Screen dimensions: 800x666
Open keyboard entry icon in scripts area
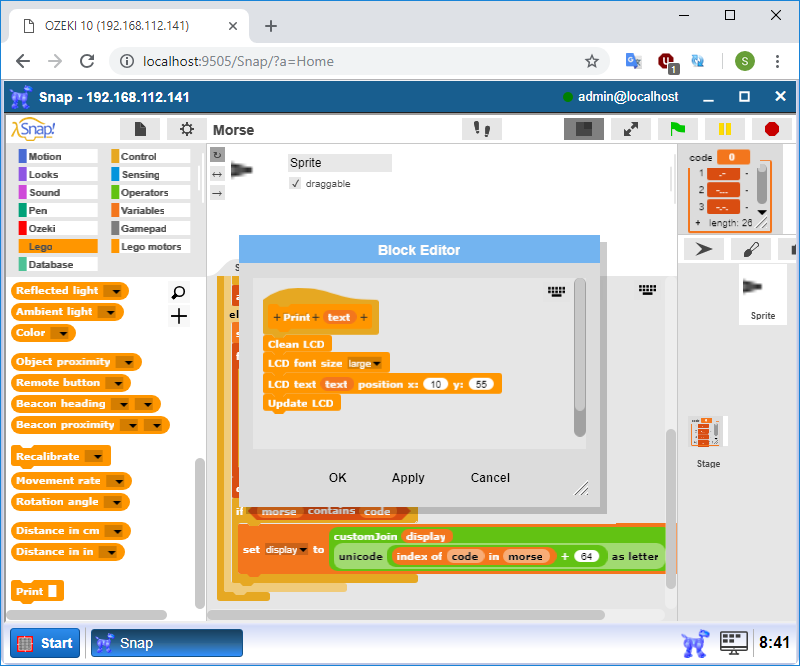coord(647,289)
